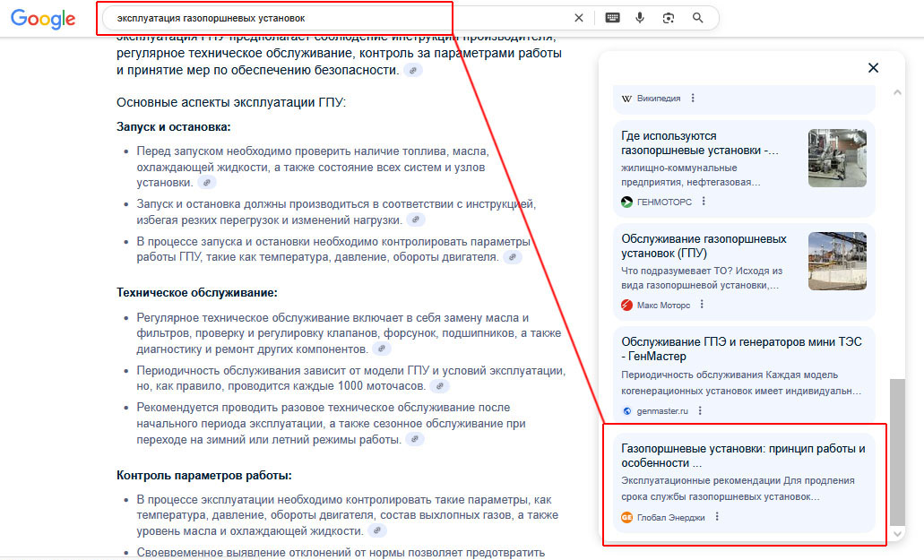Image resolution: width=924 pixels, height=560 pixels.
Task: Click the side panel scrollbar thumb
Action: 897,452
